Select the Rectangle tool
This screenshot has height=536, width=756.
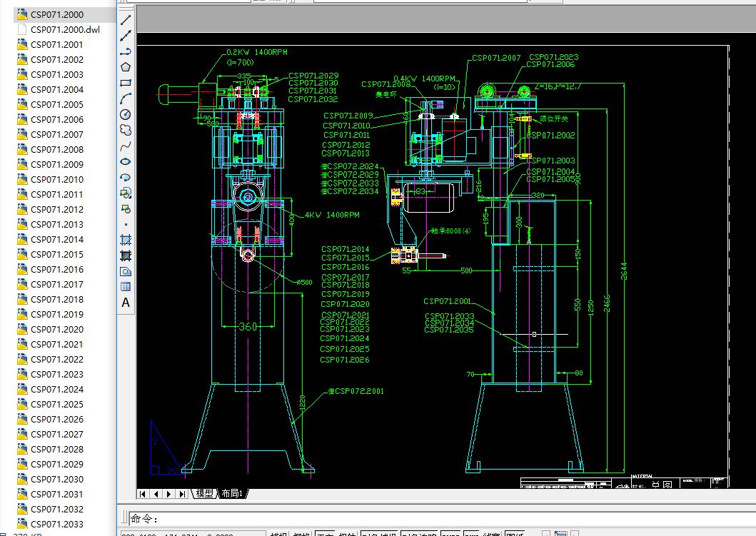pyautogui.click(x=126, y=83)
